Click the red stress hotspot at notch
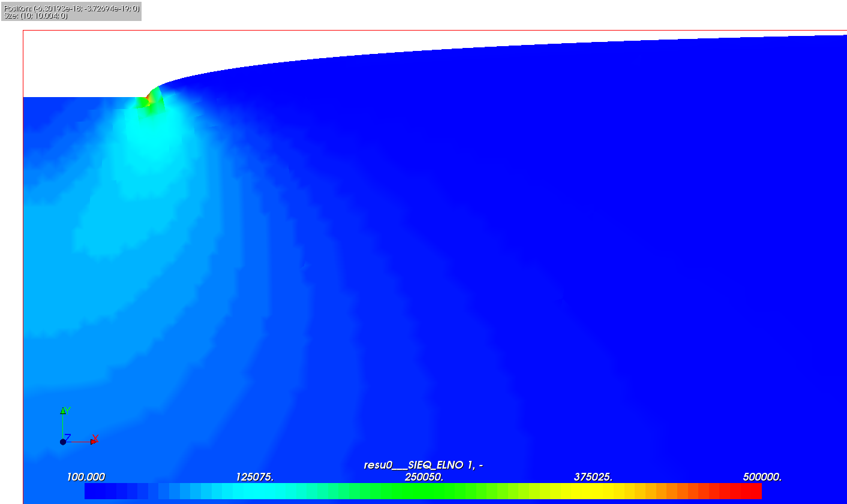The image size is (847, 504). coord(148,101)
